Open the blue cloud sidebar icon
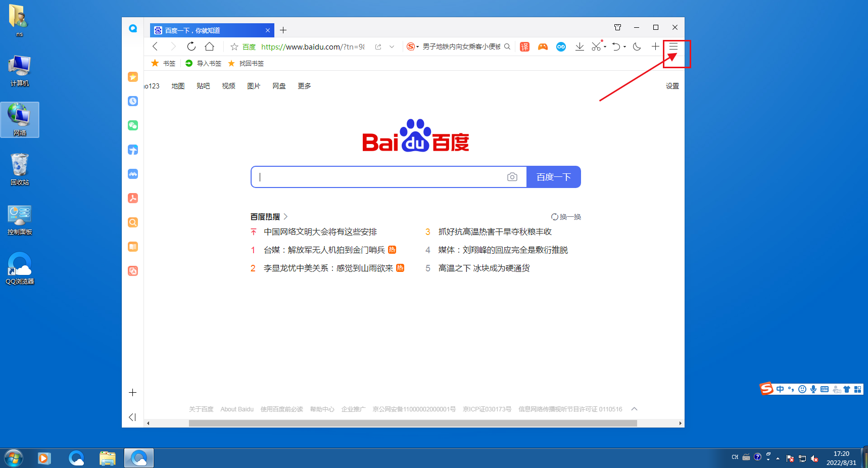The height and width of the screenshot is (468, 868). coord(133,174)
